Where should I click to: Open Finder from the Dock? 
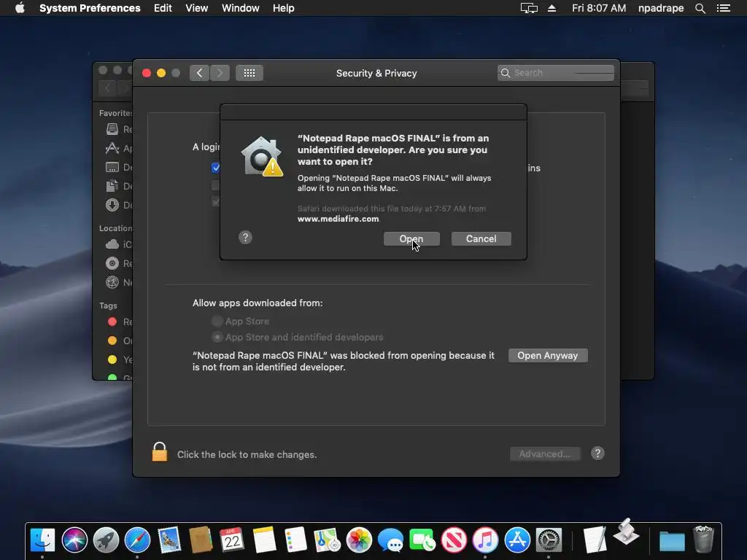42,540
